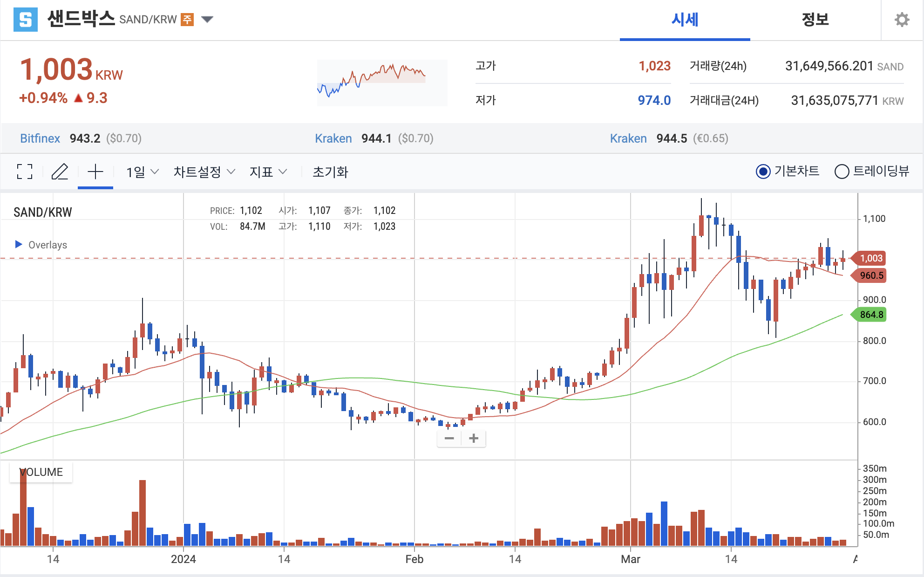
Task: Switch to the 시세 tab
Action: point(685,20)
